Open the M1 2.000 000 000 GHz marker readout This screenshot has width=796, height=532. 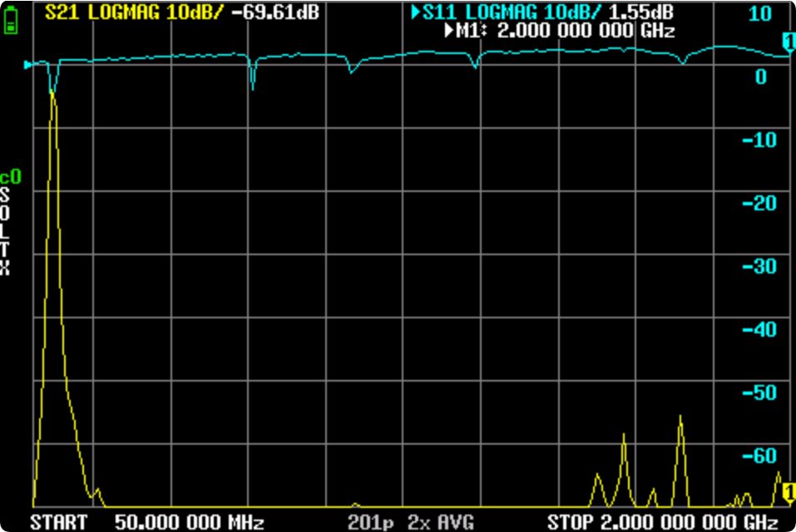566,32
